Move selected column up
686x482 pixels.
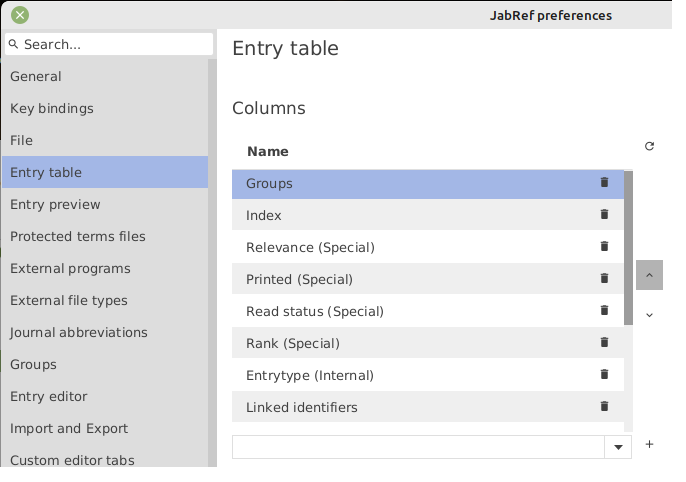pos(649,275)
